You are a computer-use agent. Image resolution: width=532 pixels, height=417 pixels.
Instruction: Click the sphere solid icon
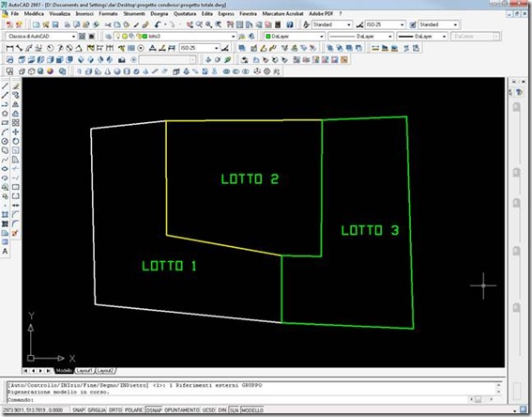point(117,71)
